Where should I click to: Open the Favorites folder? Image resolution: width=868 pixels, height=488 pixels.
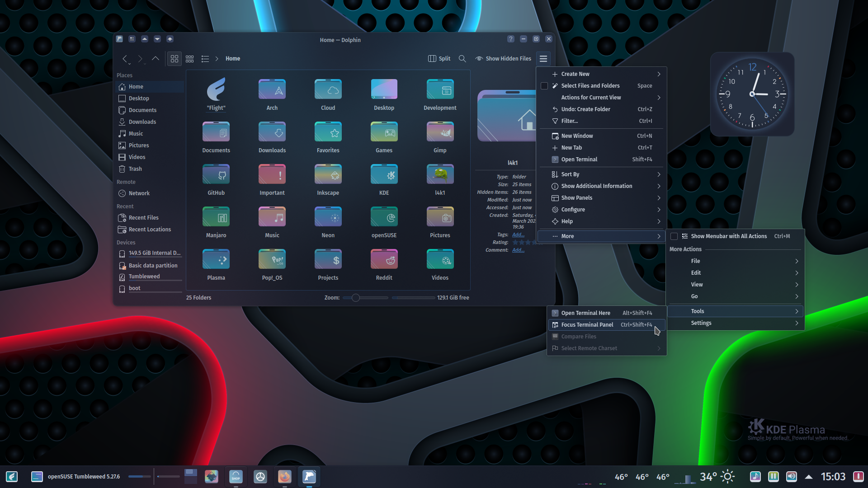(328, 137)
